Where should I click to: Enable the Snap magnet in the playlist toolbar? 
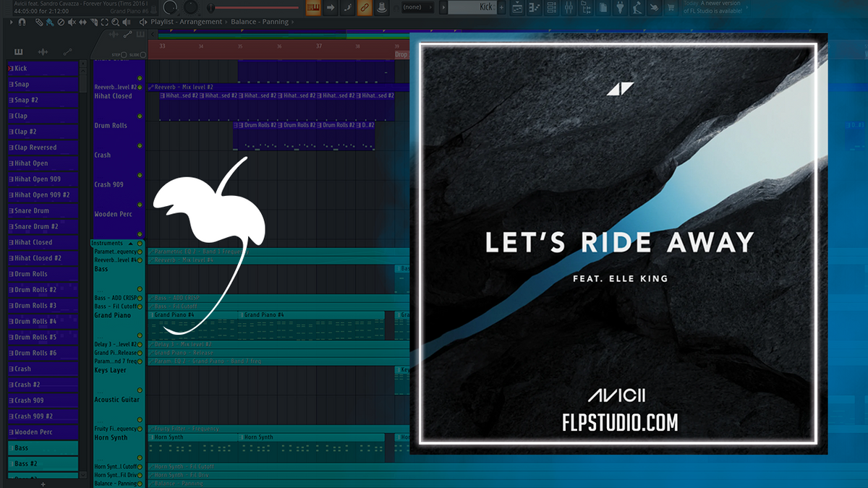(x=22, y=22)
